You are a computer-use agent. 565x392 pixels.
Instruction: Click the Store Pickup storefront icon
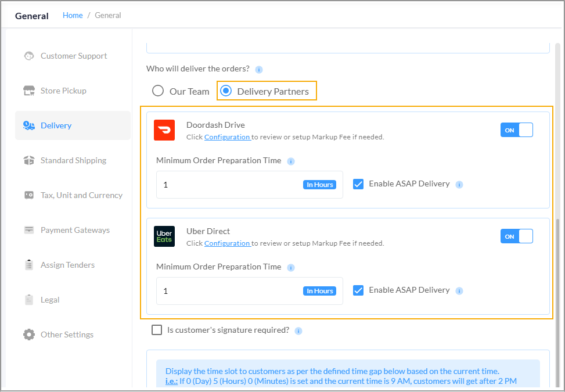pyautogui.click(x=28, y=91)
